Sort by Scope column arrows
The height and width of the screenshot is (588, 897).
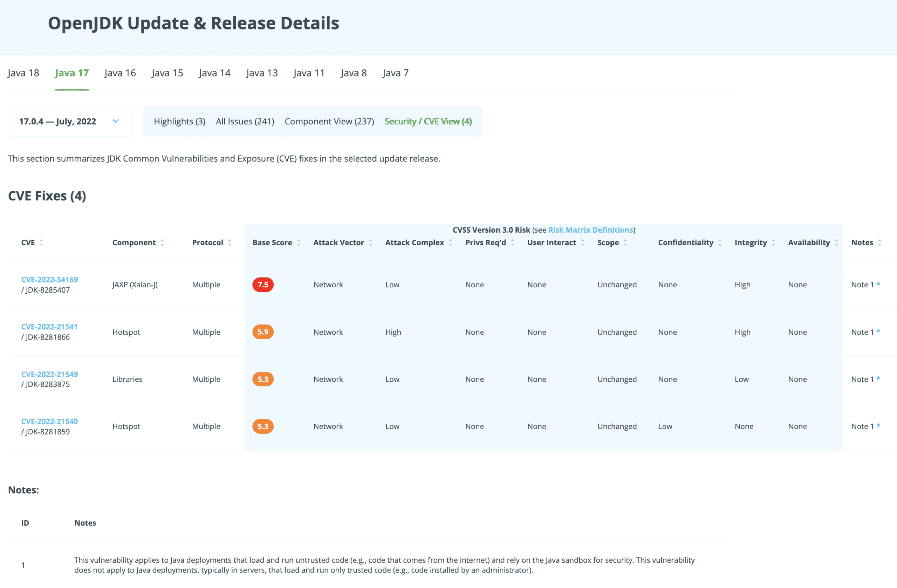point(625,243)
